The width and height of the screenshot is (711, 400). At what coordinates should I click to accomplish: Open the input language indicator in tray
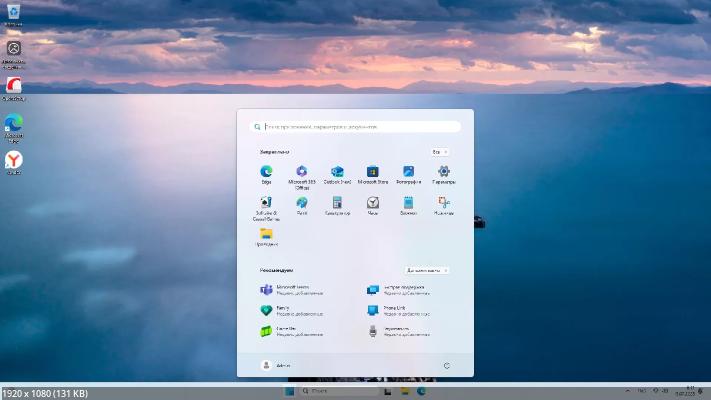click(x=642, y=391)
